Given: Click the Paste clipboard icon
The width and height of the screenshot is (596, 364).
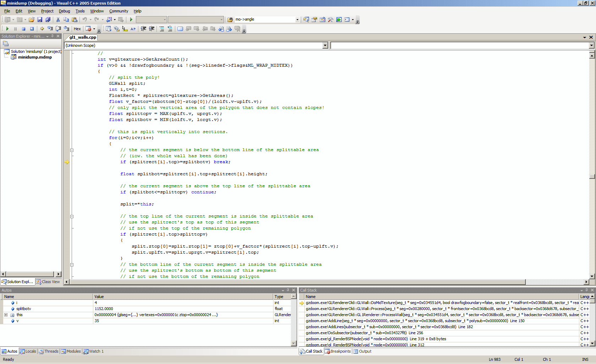Looking at the screenshot, I should coord(74,20).
